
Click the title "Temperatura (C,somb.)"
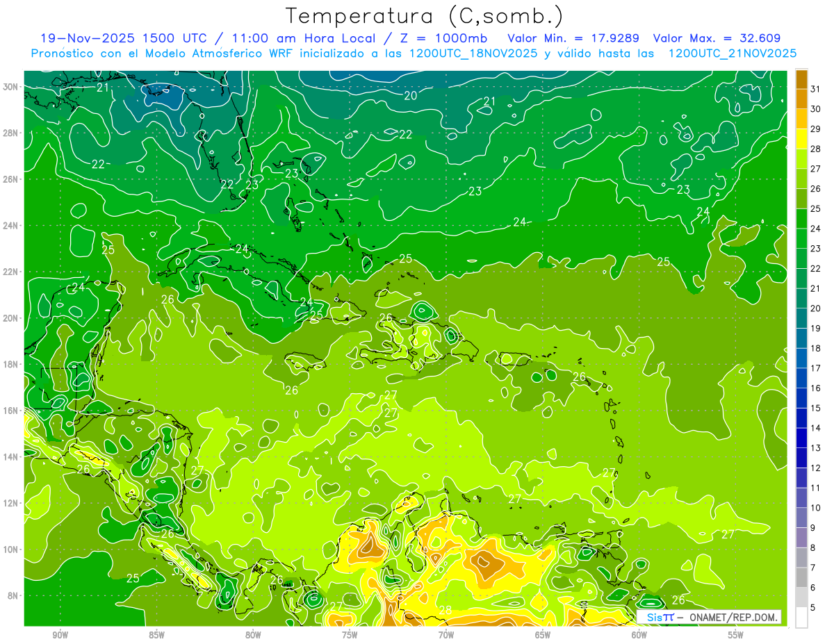point(425,15)
